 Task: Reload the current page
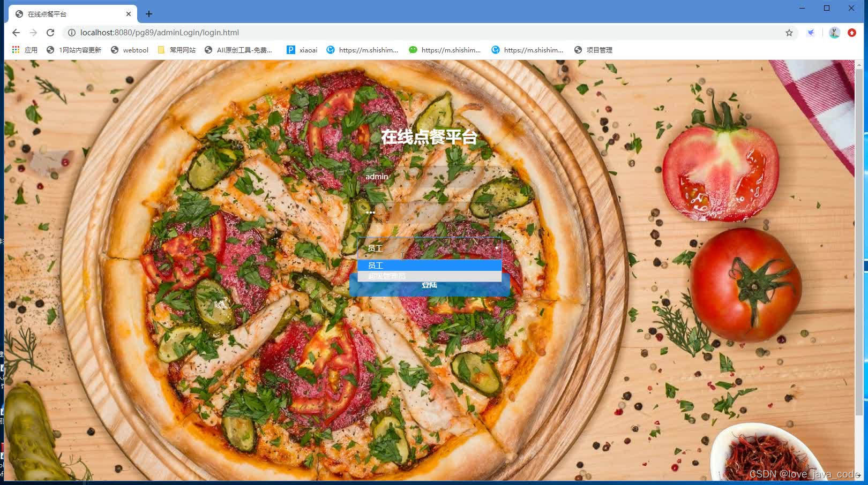point(50,33)
